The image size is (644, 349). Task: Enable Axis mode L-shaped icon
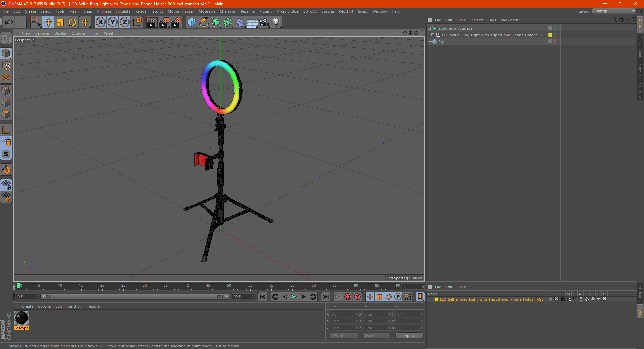click(6, 130)
